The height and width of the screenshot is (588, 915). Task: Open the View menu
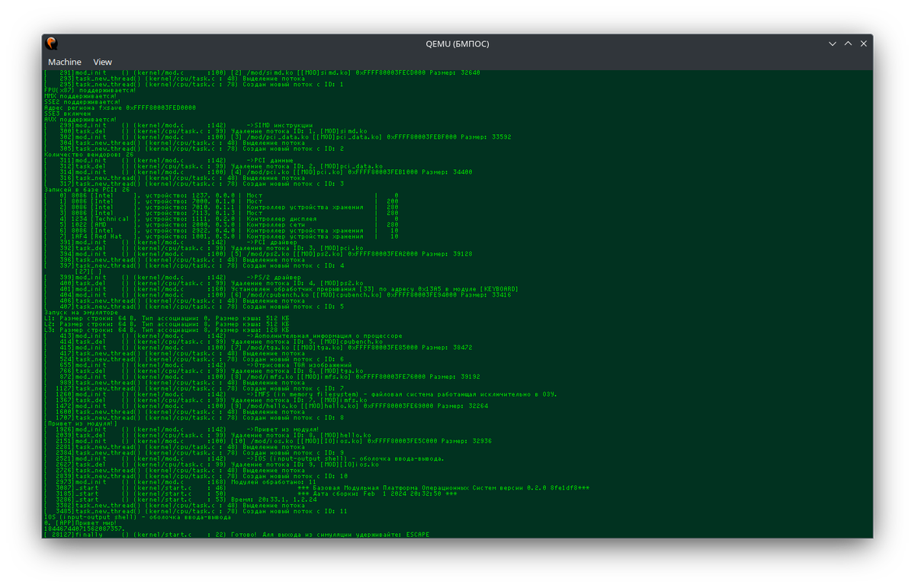coord(102,62)
